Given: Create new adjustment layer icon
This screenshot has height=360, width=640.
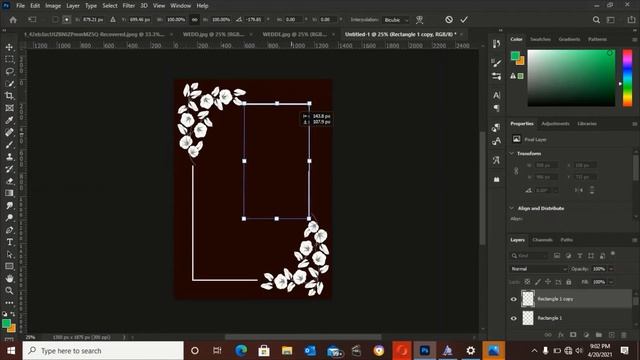Looking at the screenshot, I should pyautogui.click(x=586, y=335).
